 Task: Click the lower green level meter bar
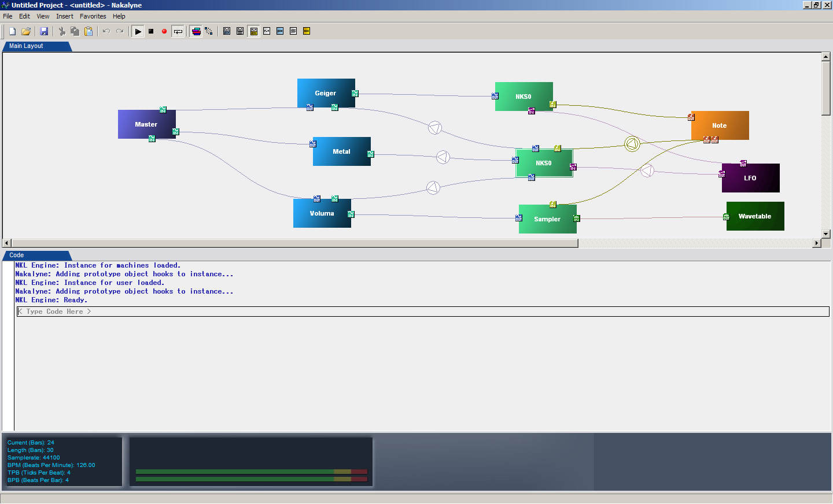coord(252,479)
